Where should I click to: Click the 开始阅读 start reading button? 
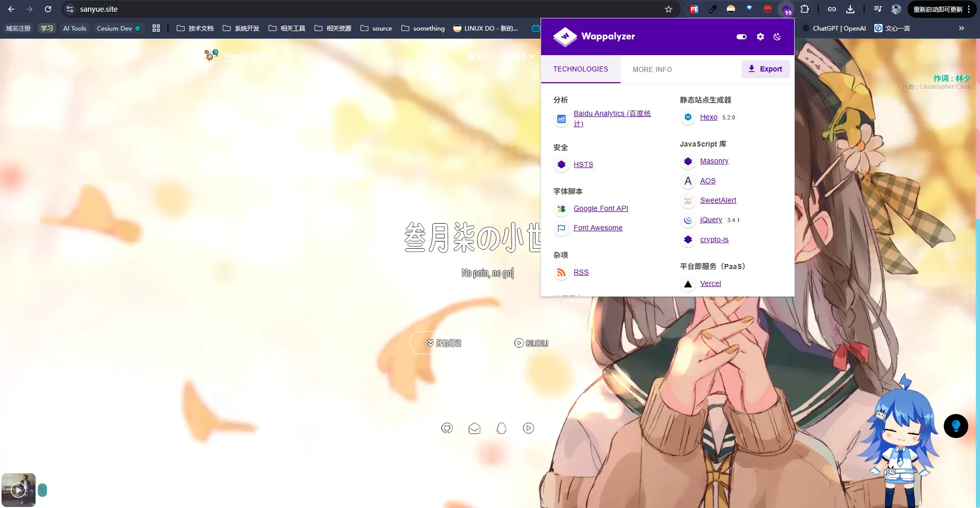[444, 343]
